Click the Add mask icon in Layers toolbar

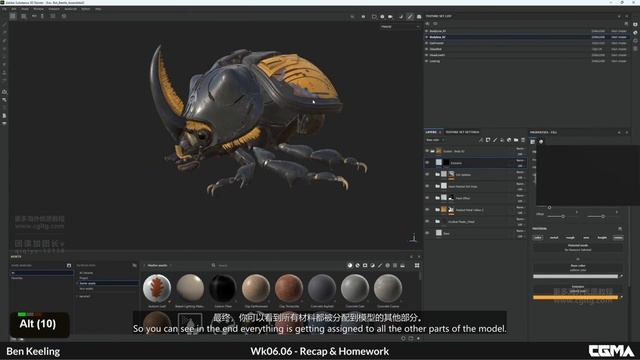(x=488, y=140)
